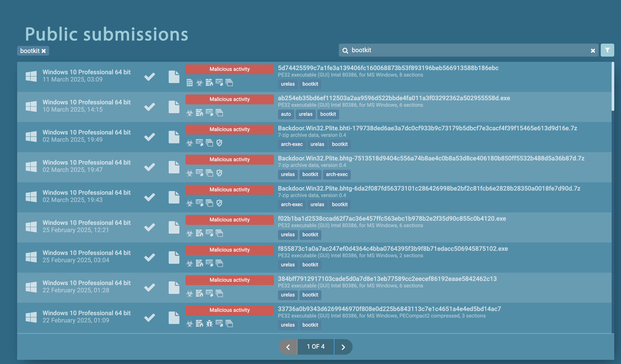Viewport: 621px width, 364px height.
Task: Click the urelas tag of the first submission
Action: (288, 84)
